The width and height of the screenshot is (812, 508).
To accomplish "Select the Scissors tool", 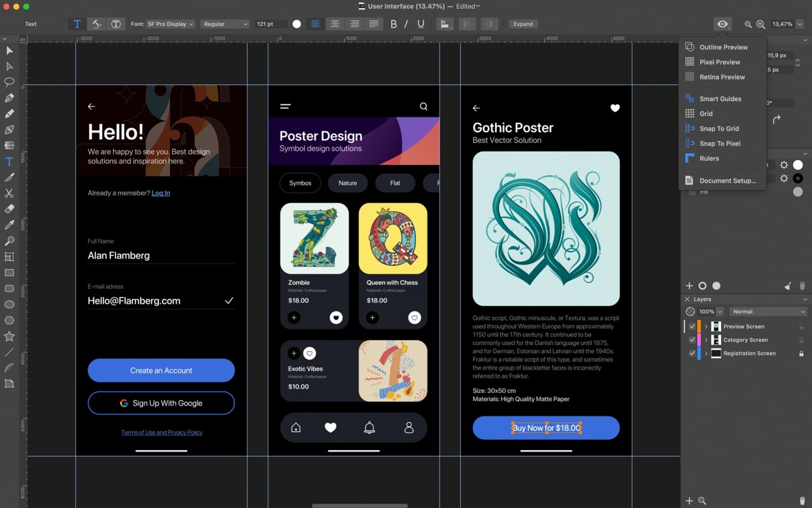I will tap(9, 193).
